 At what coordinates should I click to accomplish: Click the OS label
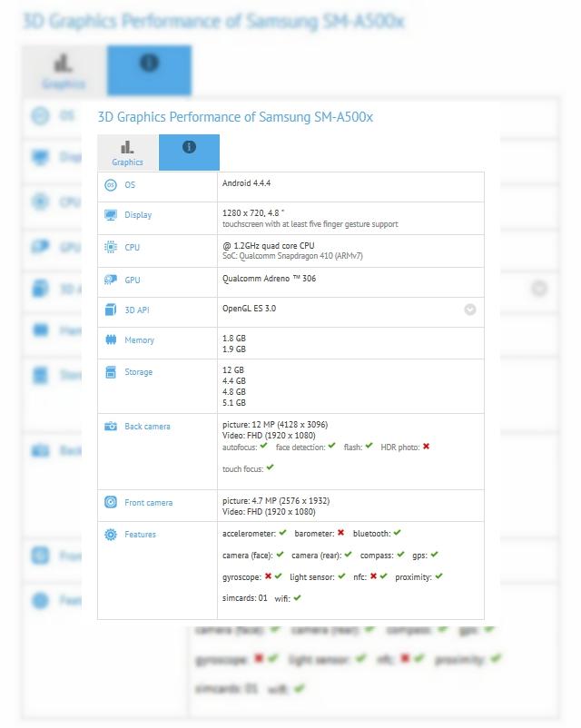pos(130,185)
